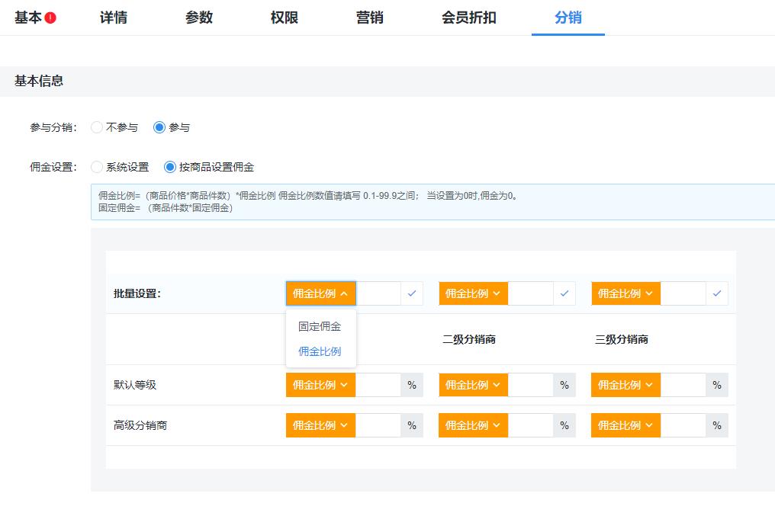This screenshot has width=775, height=532.
Task: Open second 佣金比例 dropdown in 批量设置 row
Action: click(472, 293)
